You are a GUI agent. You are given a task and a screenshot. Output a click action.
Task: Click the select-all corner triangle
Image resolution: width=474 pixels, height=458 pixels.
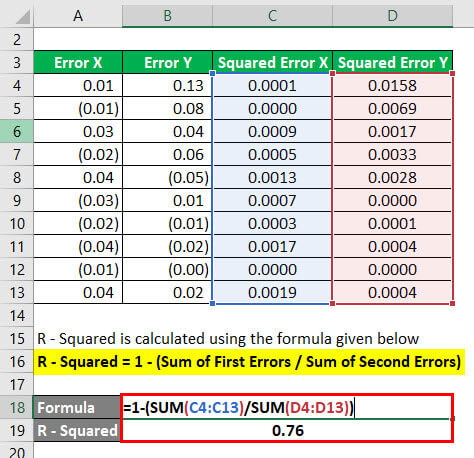23,17
